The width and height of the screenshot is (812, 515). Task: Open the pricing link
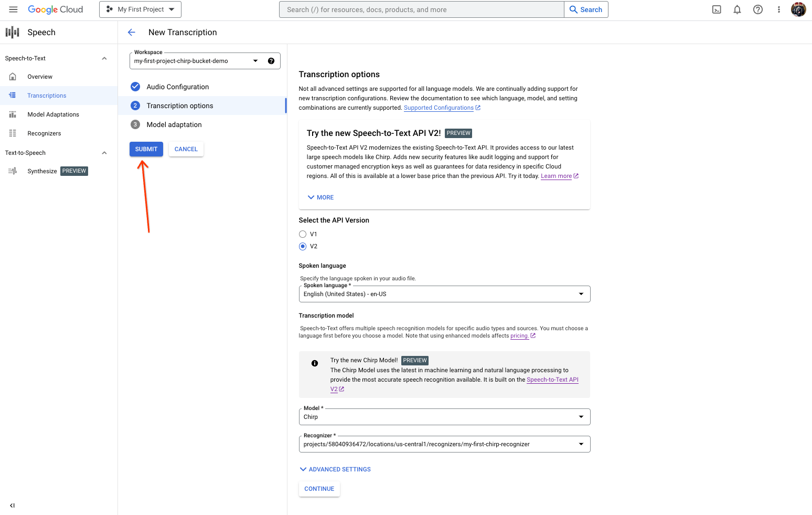tap(522, 335)
